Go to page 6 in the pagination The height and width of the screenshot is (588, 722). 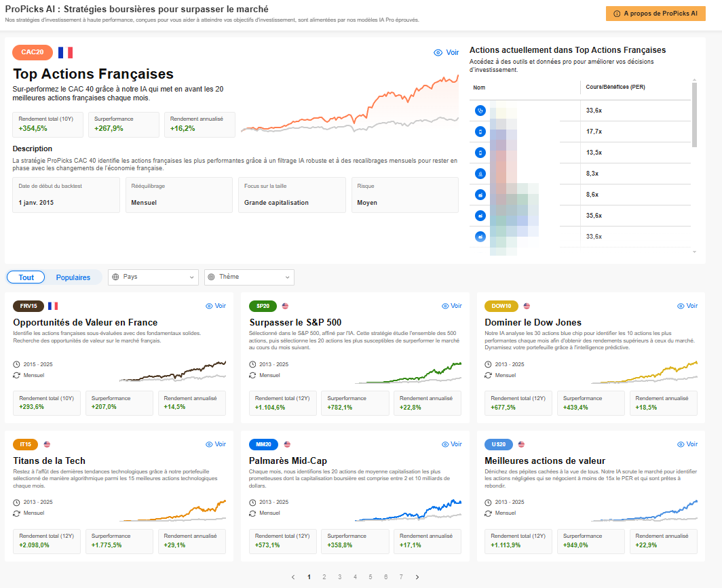click(x=386, y=577)
